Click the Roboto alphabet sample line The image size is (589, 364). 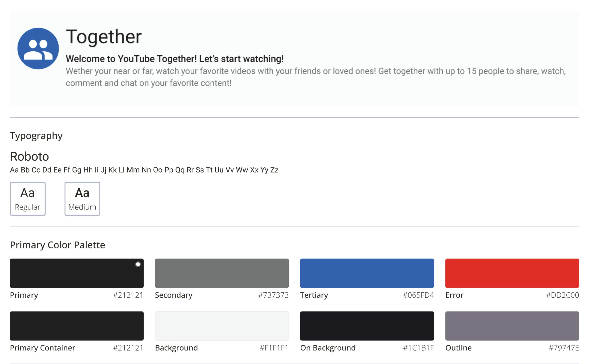(x=144, y=170)
